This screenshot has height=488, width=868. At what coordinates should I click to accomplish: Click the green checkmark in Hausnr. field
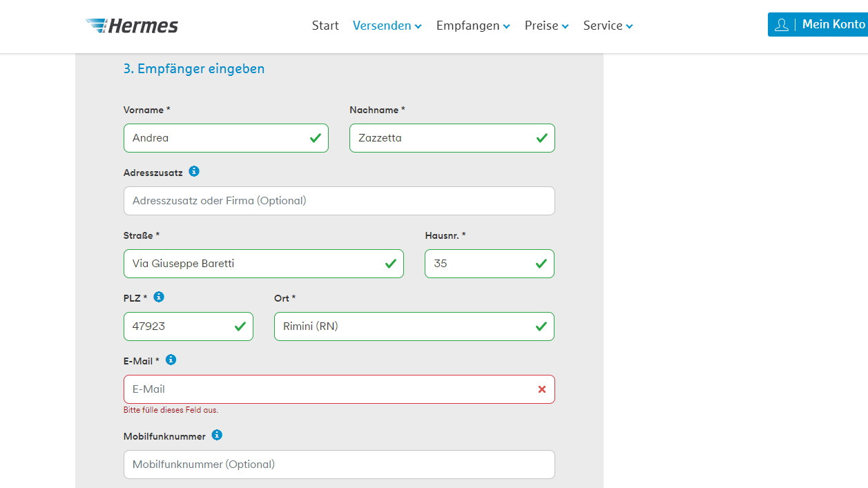541,264
